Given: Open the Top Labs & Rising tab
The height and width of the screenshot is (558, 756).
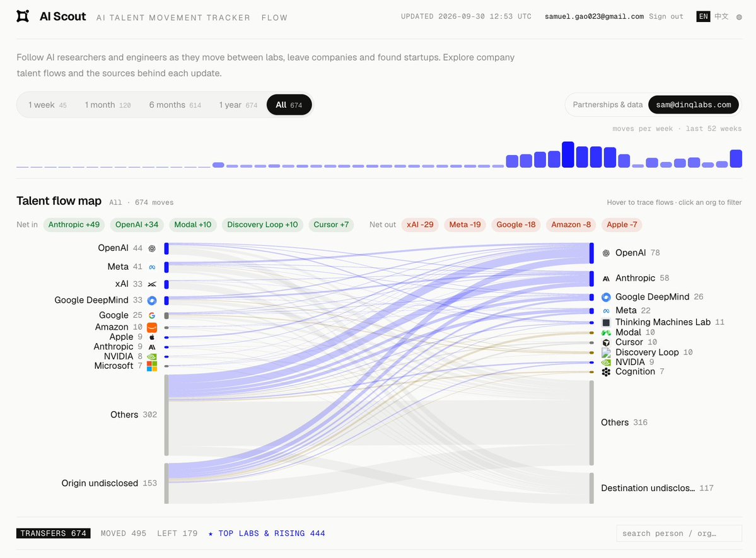Looking at the screenshot, I should (x=267, y=533).
